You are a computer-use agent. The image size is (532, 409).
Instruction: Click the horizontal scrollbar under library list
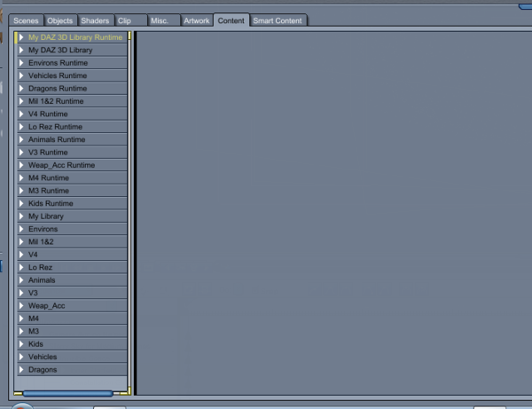point(68,393)
